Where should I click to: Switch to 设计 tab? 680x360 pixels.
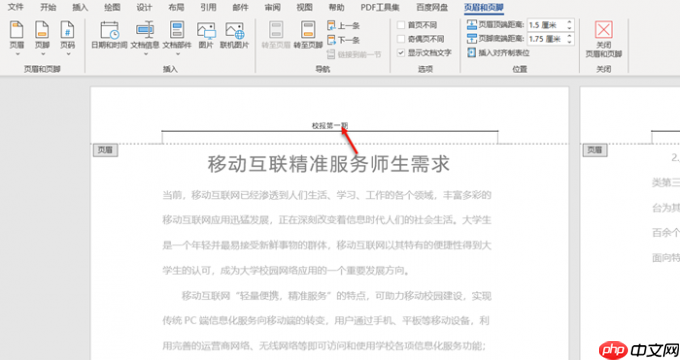click(144, 7)
